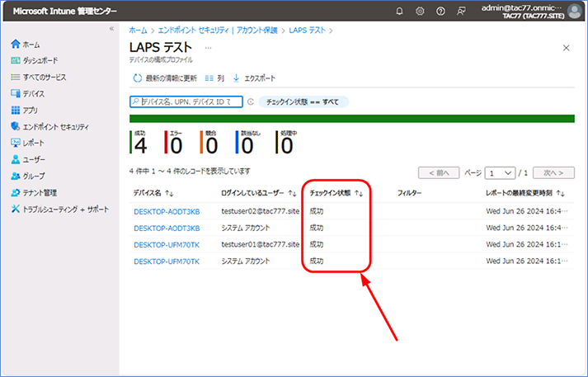Open the notifications bell icon

click(399, 12)
